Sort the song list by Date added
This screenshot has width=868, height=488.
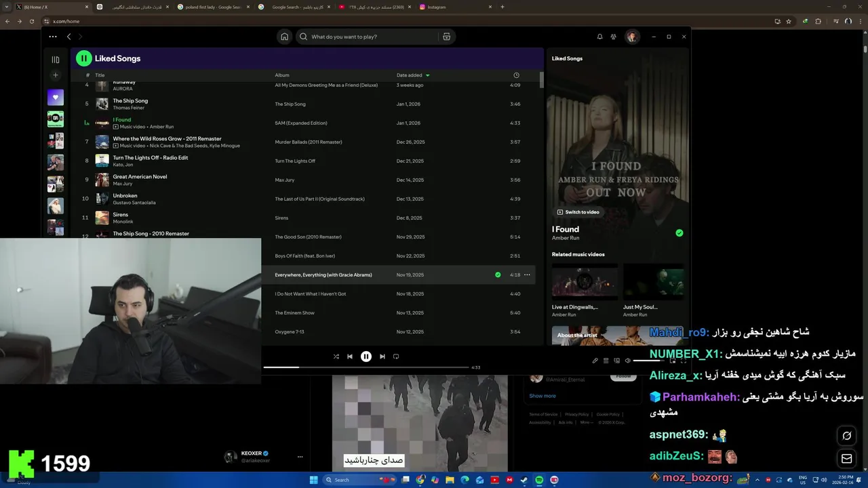point(413,75)
